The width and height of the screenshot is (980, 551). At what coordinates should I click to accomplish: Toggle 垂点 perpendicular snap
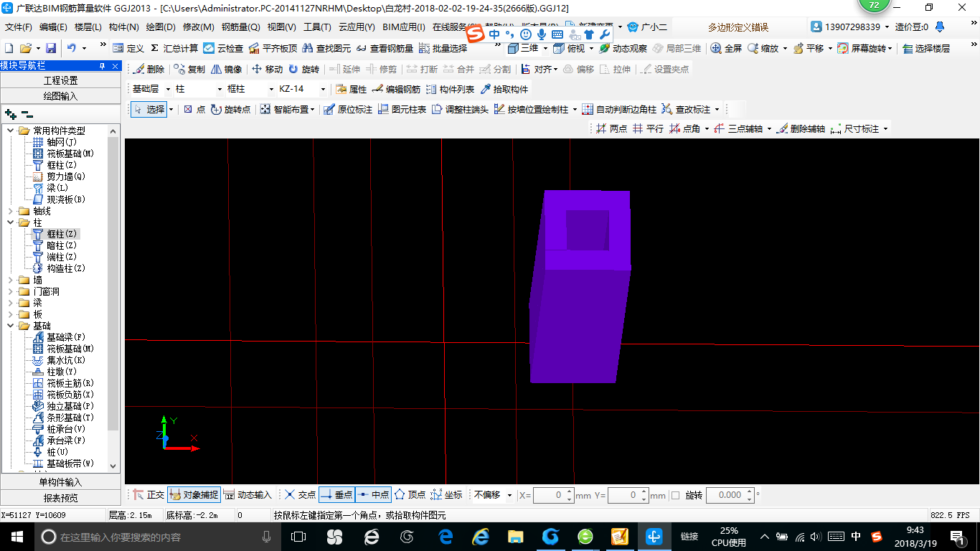click(x=336, y=494)
